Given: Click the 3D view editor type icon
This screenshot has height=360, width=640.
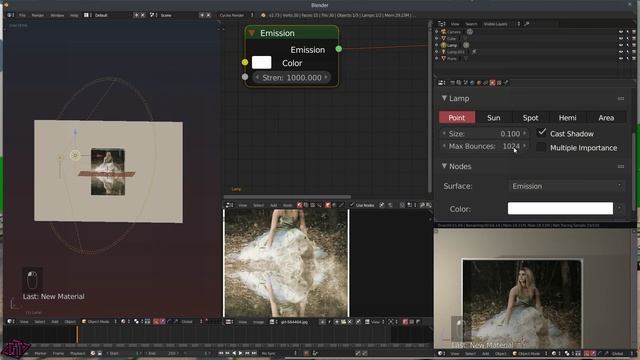Looking at the screenshot, I should coord(11,322).
